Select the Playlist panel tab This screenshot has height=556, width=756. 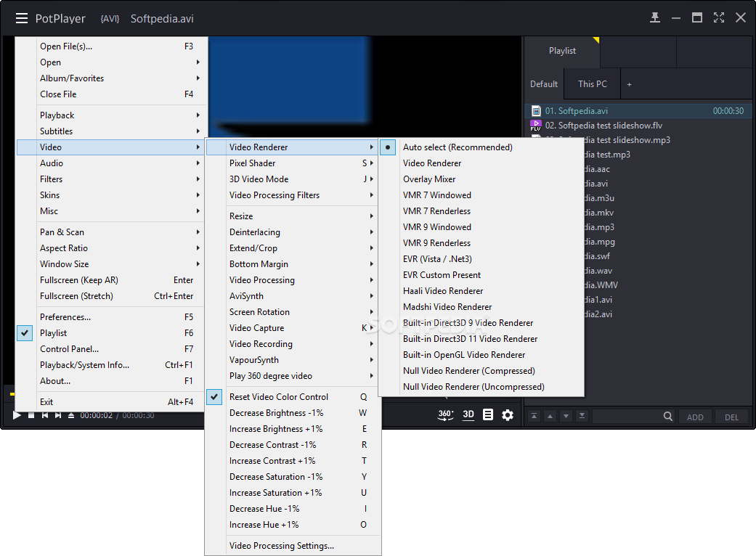click(562, 51)
